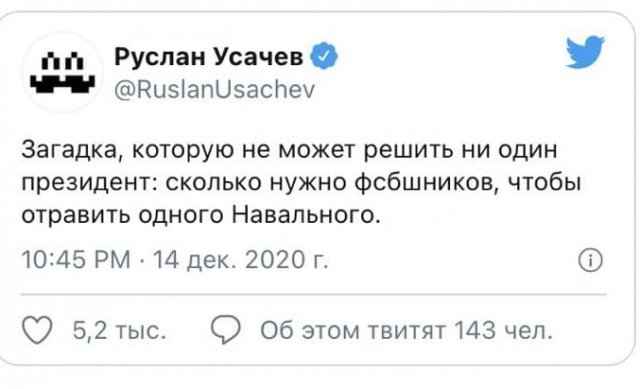Like the tweet with the heart icon

coord(37,329)
